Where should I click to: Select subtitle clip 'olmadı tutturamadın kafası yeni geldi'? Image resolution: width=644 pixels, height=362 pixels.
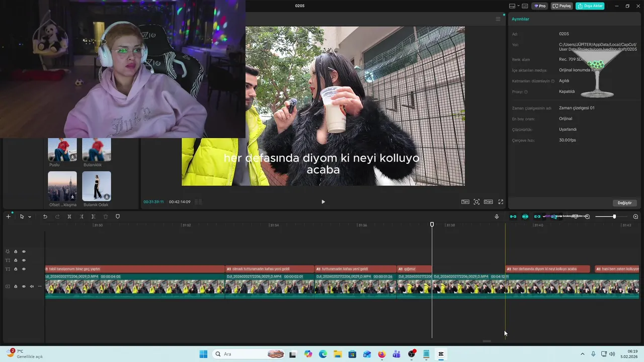(270, 269)
